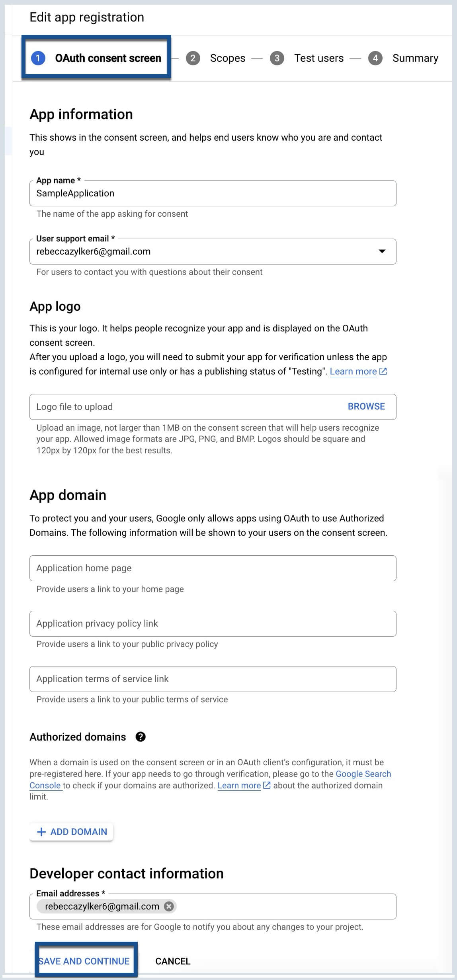Remove rebeccazylker6@gmail.com email chip
457x980 pixels.
click(x=169, y=906)
